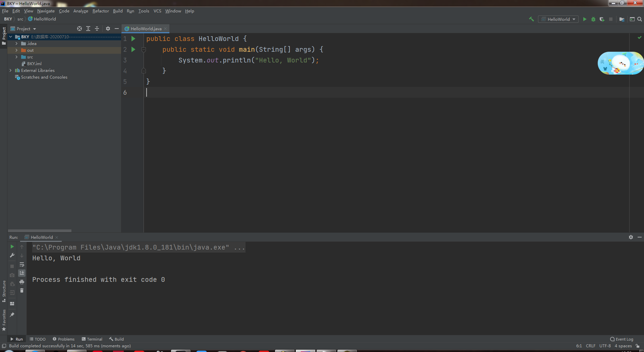Toggle tool window bars icon in status bar

[x=4, y=346]
